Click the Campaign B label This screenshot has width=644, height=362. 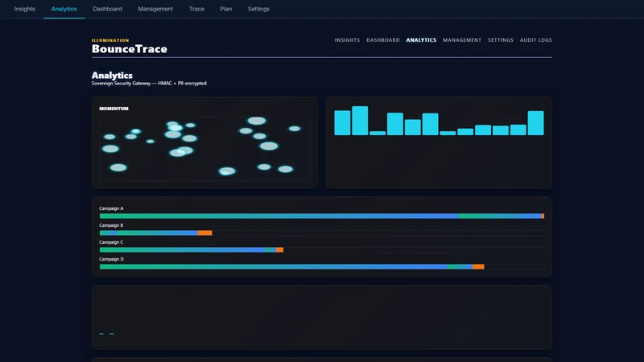coord(111,225)
